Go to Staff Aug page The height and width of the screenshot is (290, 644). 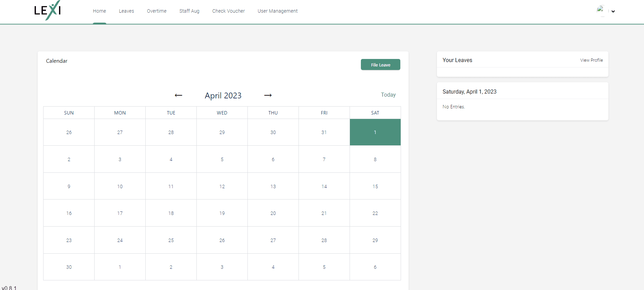(x=189, y=11)
